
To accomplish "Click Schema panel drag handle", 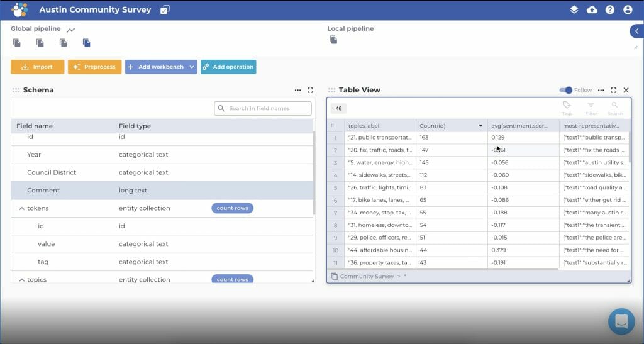I will [x=16, y=90].
